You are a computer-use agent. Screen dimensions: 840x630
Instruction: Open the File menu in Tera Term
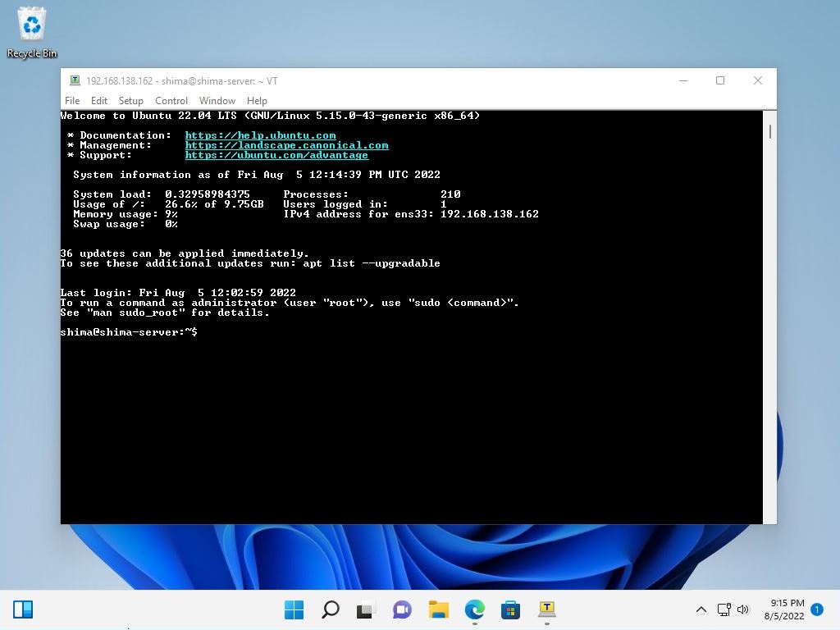point(72,101)
